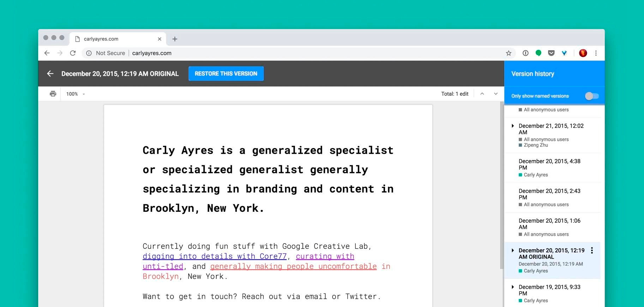The height and width of the screenshot is (307, 644).
Task: Open the 100% zoom dropdown
Action: 76,94
